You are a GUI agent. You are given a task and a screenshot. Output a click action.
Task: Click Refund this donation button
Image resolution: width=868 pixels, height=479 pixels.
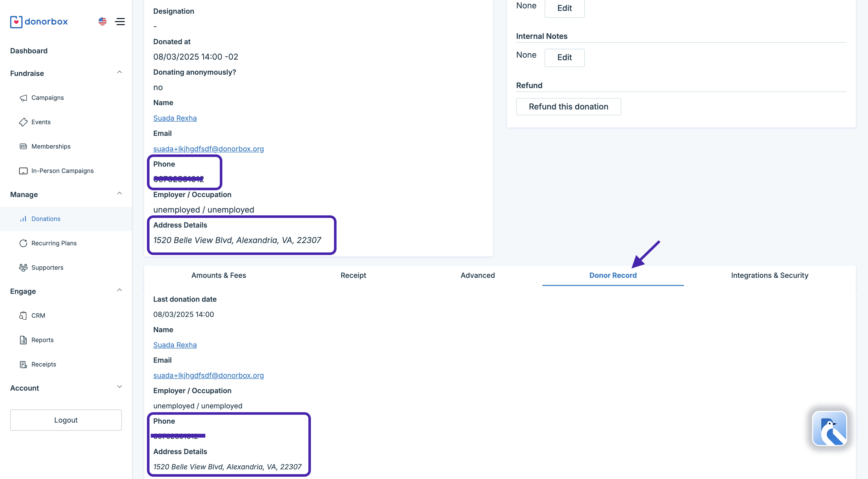click(569, 106)
